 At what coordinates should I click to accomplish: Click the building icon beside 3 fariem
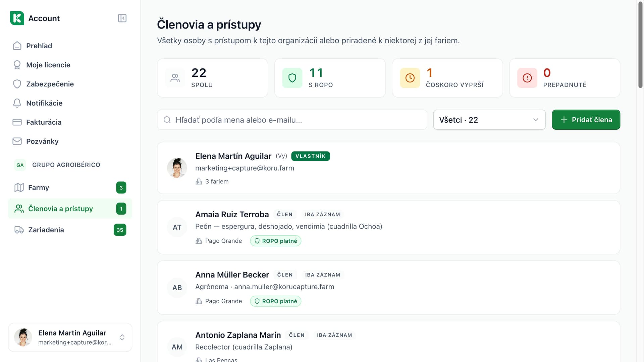[x=199, y=182]
